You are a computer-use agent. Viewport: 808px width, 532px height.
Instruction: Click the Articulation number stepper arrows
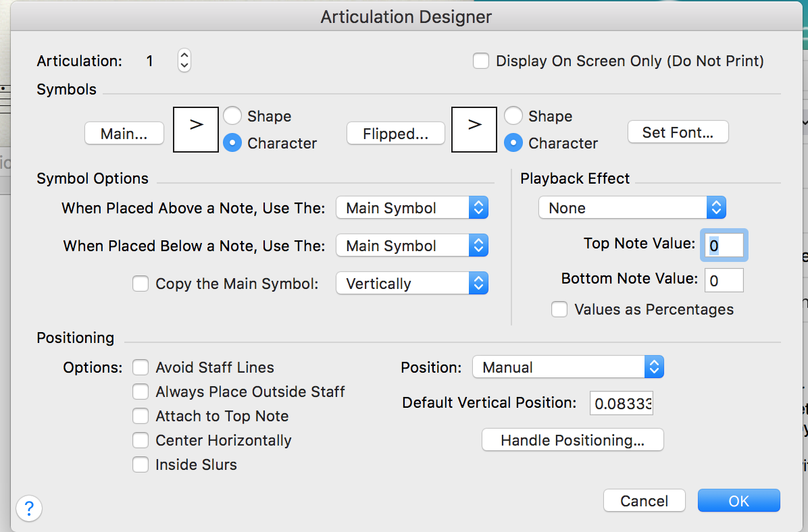pos(184,61)
